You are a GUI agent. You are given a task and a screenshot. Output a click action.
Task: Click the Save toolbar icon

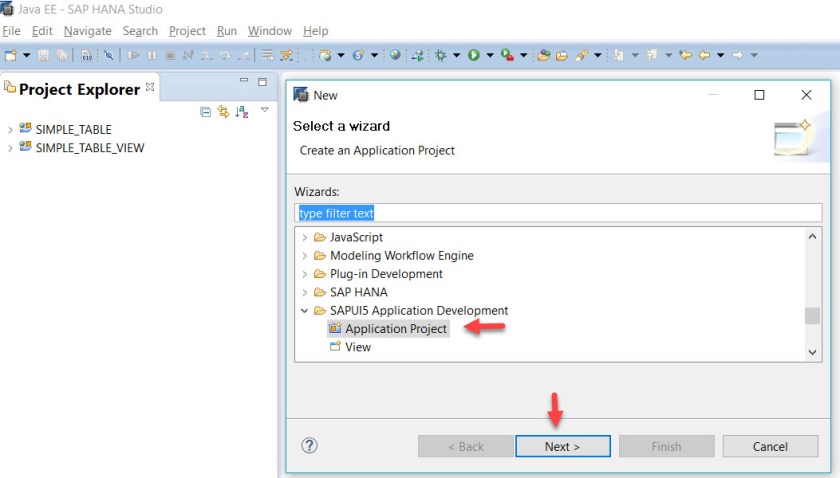43,55
